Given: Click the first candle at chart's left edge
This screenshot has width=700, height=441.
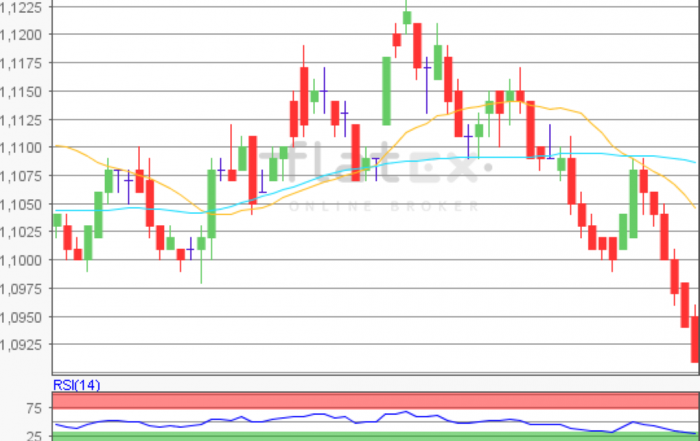Looking at the screenshot, I should [x=57, y=222].
